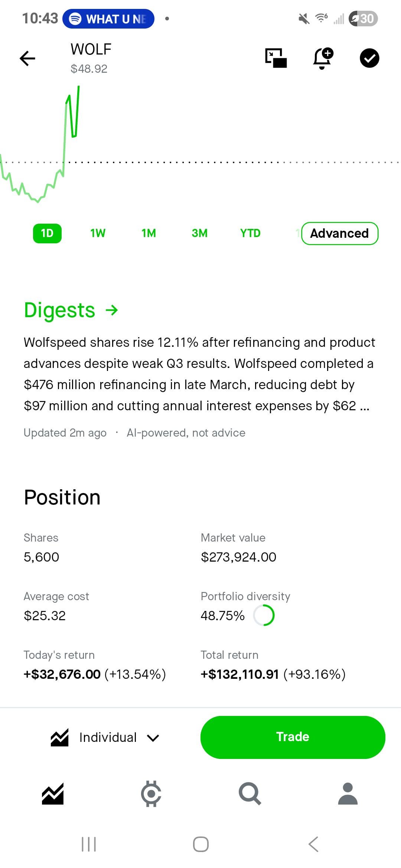This screenshot has width=401, height=868.
Task: Tap the back arrow next to WOLF
Action: (27, 58)
